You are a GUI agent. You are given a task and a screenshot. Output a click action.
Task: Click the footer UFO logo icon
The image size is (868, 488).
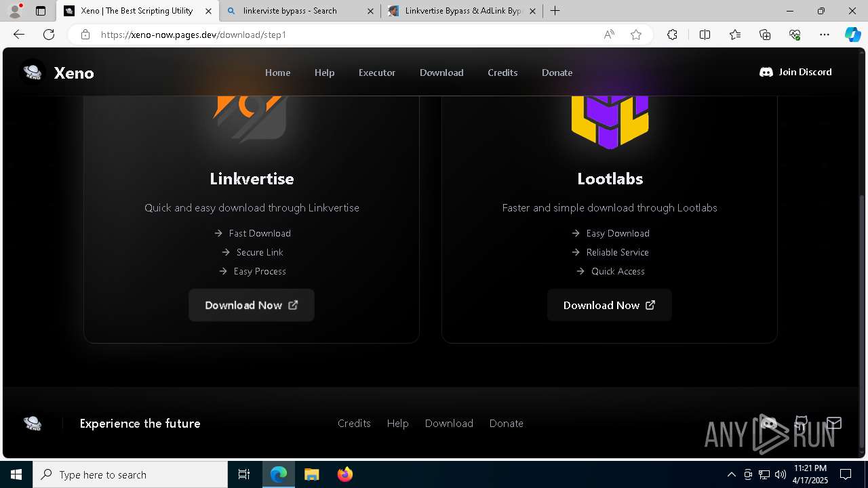point(33,423)
